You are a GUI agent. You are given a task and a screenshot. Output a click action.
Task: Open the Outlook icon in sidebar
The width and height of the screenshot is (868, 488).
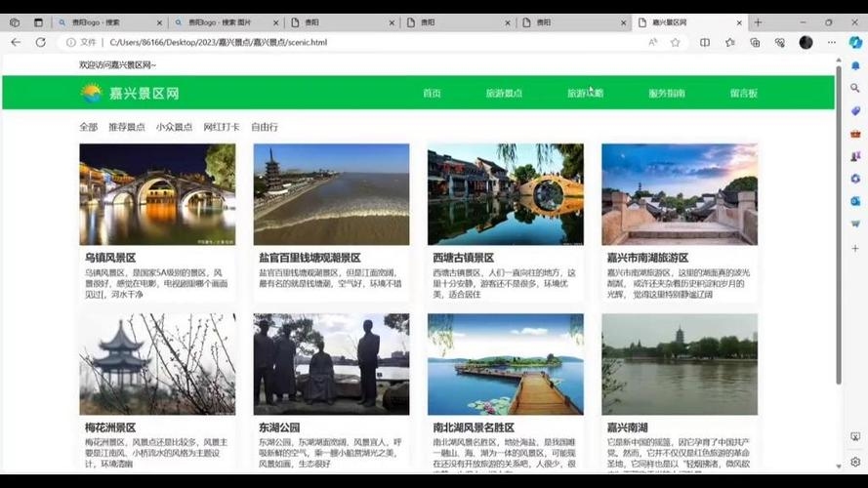(x=855, y=201)
